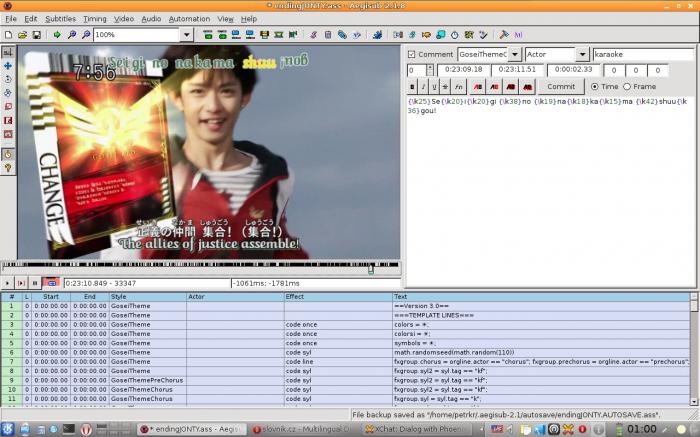This screenshot has height=437, width=700.
Task: Click the New subtitles toolbar icon
Action: [8, 34]
